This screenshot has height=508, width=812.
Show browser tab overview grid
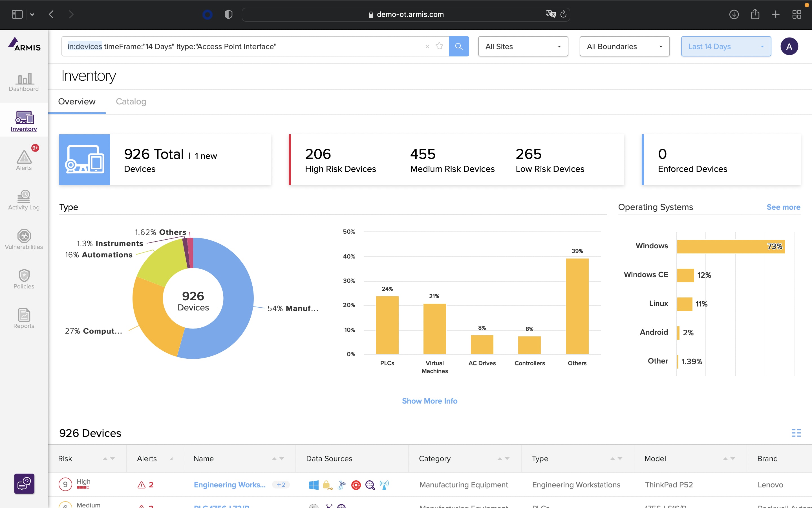(x=796, y=14)
